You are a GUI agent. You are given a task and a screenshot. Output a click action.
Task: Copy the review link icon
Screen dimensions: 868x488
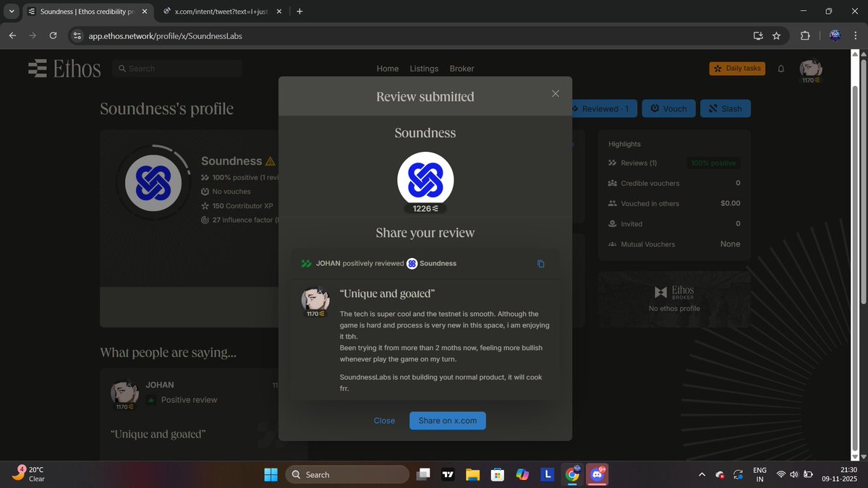coord(540,264)
